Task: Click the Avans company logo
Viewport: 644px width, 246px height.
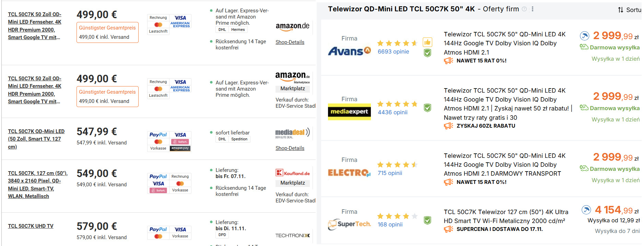Action: 349,51
